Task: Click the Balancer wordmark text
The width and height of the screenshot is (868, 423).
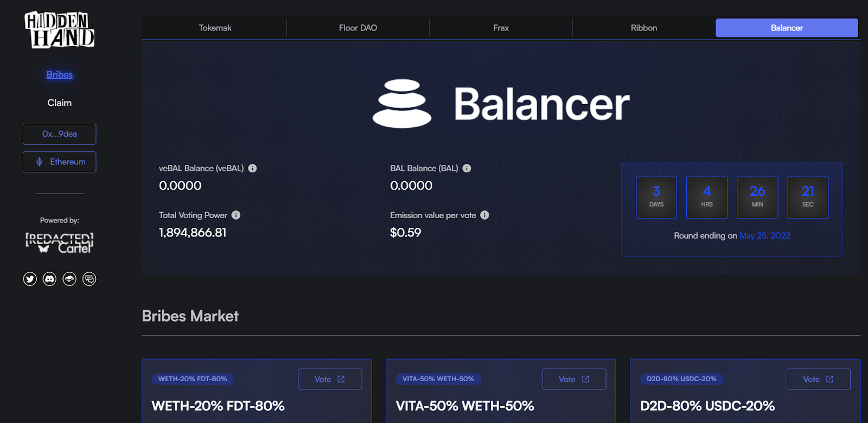Action: tap(541, 104)
